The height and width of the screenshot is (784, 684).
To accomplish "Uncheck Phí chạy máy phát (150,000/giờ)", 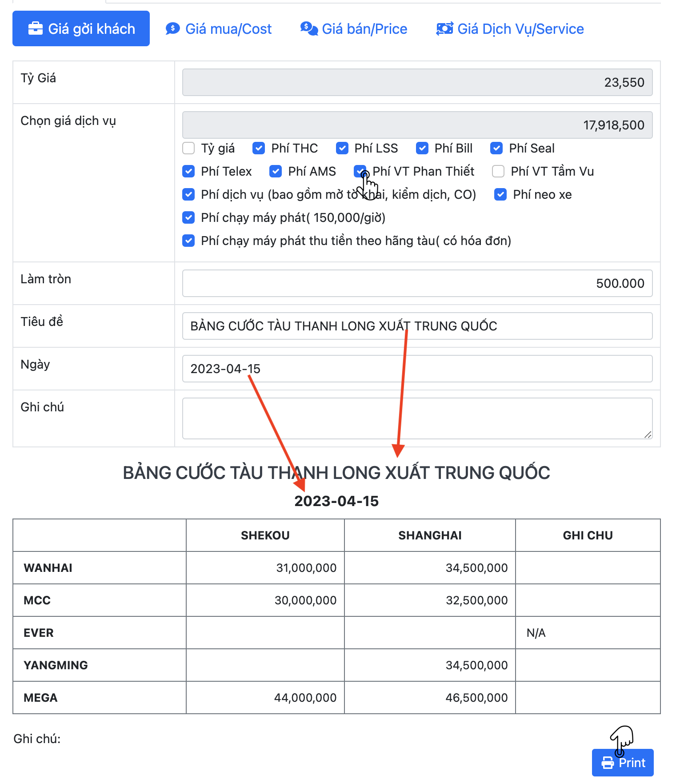I will pos(188,217).
